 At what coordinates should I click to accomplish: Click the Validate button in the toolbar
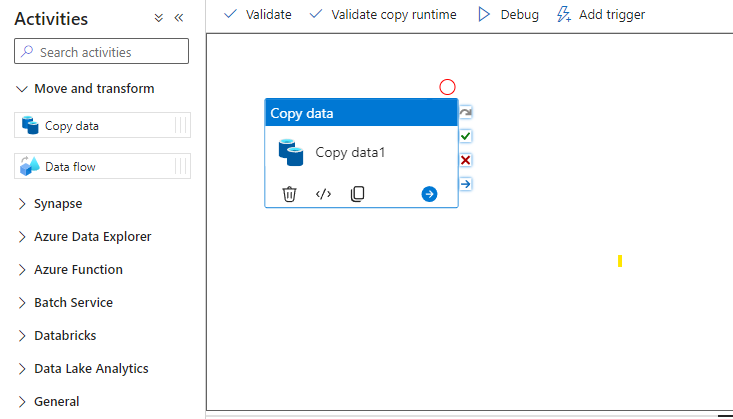point(257,14)
